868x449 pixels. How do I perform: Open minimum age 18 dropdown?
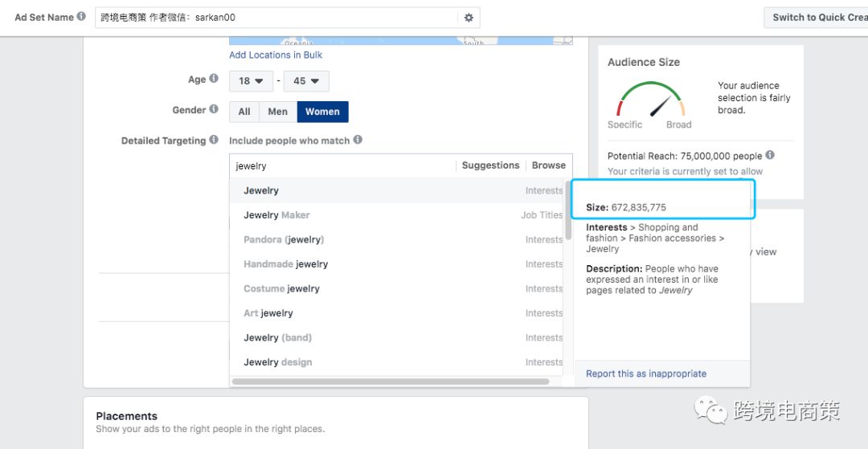coord(251,81)
